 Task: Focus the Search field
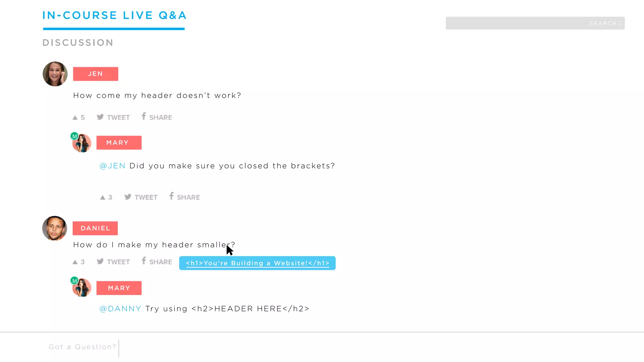coord(535,23)
